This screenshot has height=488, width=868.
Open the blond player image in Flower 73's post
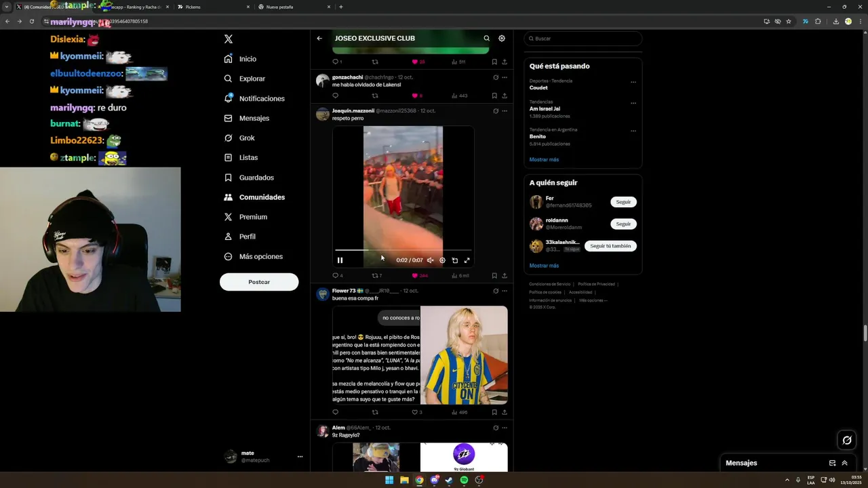click(464, 355)
